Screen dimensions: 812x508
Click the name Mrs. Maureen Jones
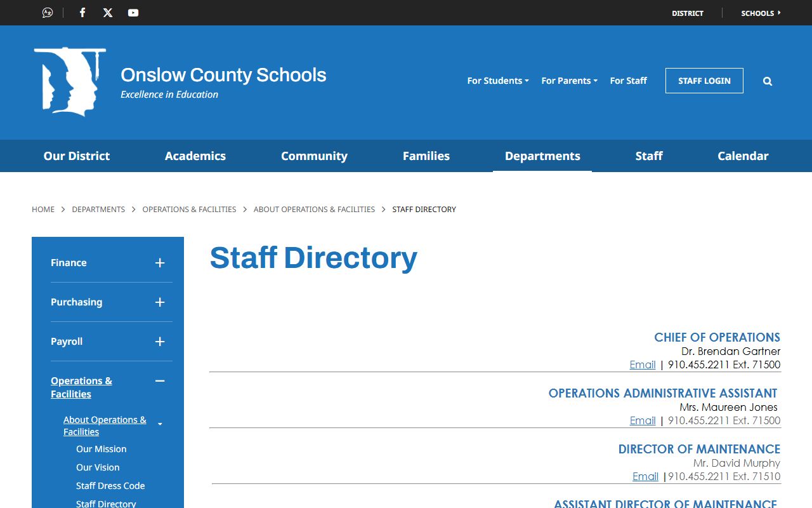point(728,407)
